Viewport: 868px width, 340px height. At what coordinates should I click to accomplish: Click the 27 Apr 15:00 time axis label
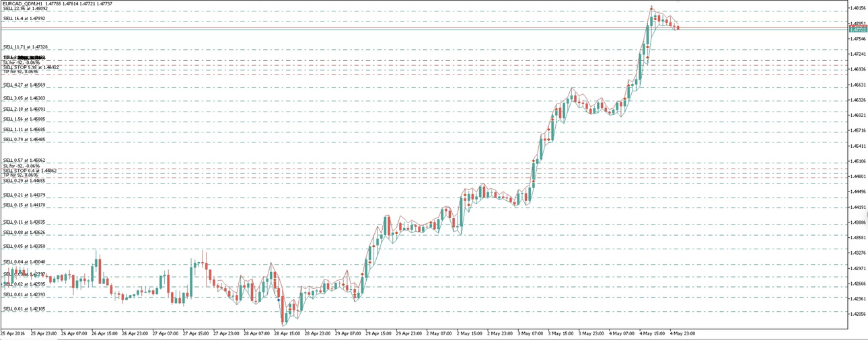[x=196, y=333]
